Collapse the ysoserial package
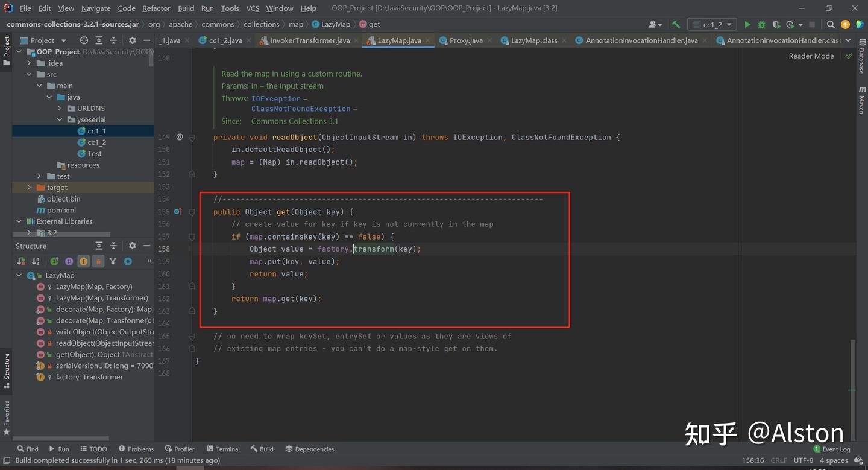This screenshot has height=470, width=868. (x=60, y=119)
